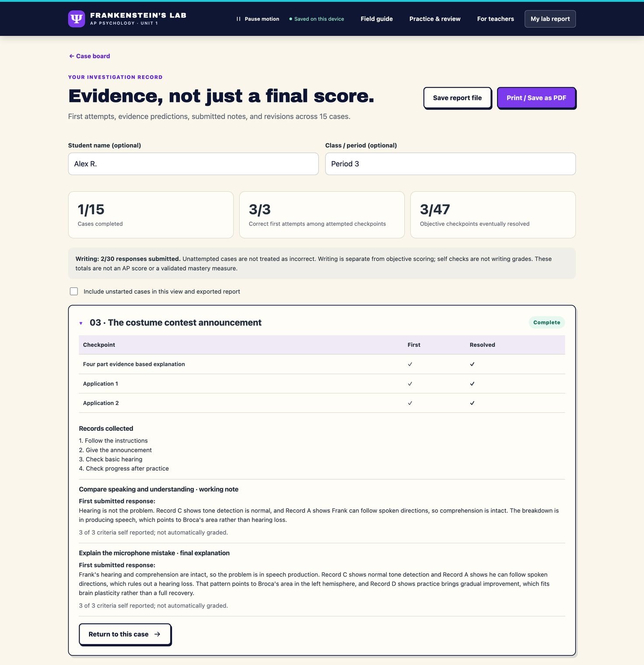This screenshot has width=644, height=665.
Task: Click record '4. Check progress after practice'
Action: pyautogui.click(x=124, y=468)
